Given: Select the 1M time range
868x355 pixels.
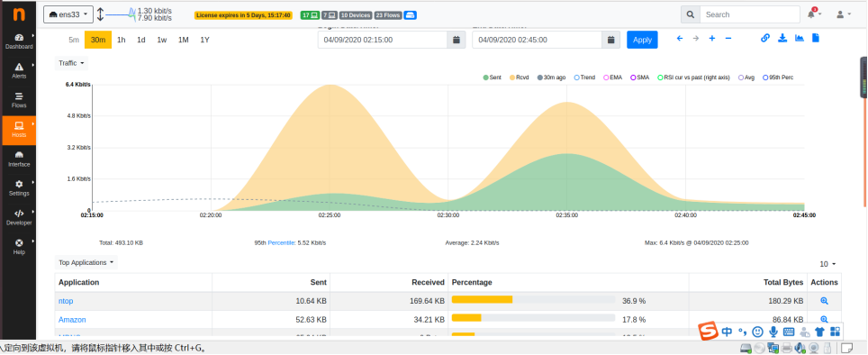Looking at the screenshot, I should point(183,40).
